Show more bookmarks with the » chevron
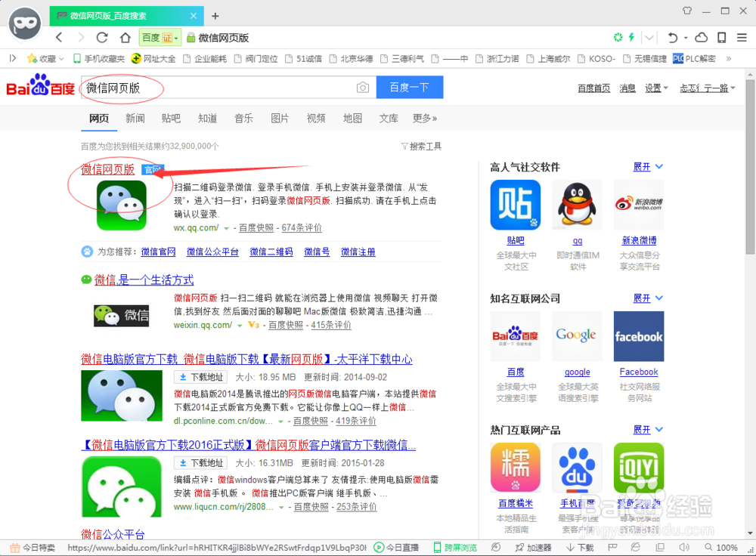This screenshot has height=556, width=756. coord(729,59)
